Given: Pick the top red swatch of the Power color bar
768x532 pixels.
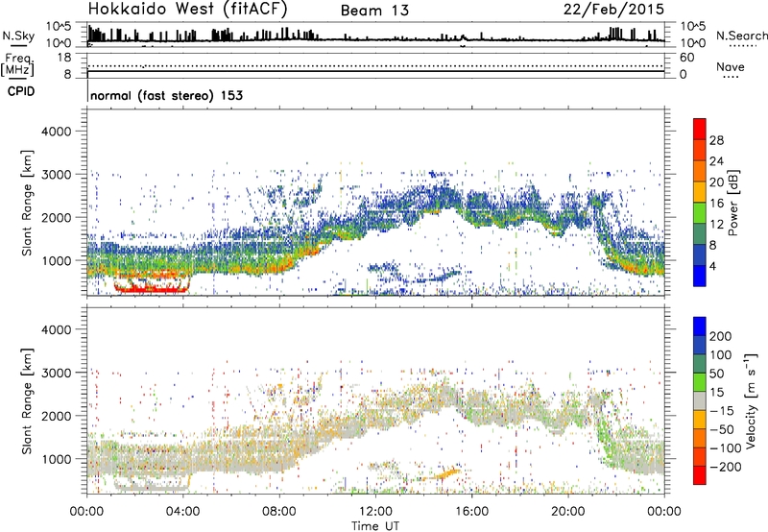Looking at the screenshot, I should coord(700,130).
